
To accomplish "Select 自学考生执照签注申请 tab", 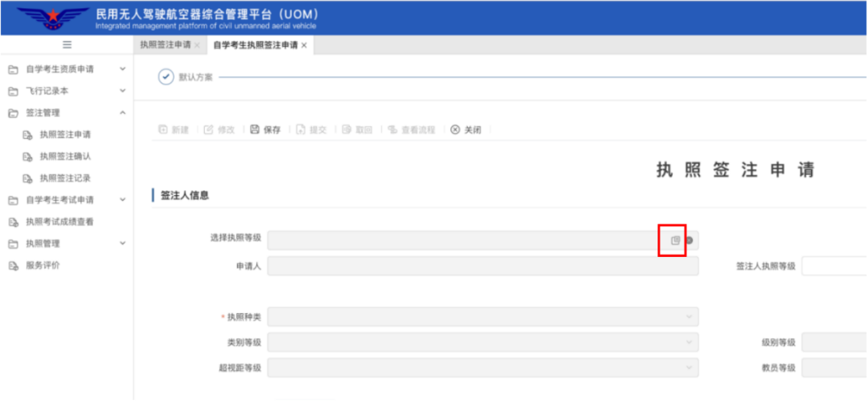I will [x=256, y=46].
